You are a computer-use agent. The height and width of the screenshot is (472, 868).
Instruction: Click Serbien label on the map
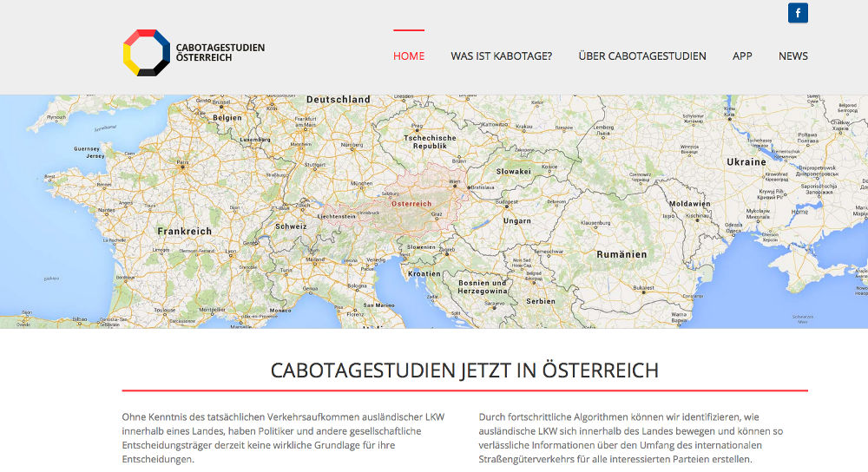point(540,302)
